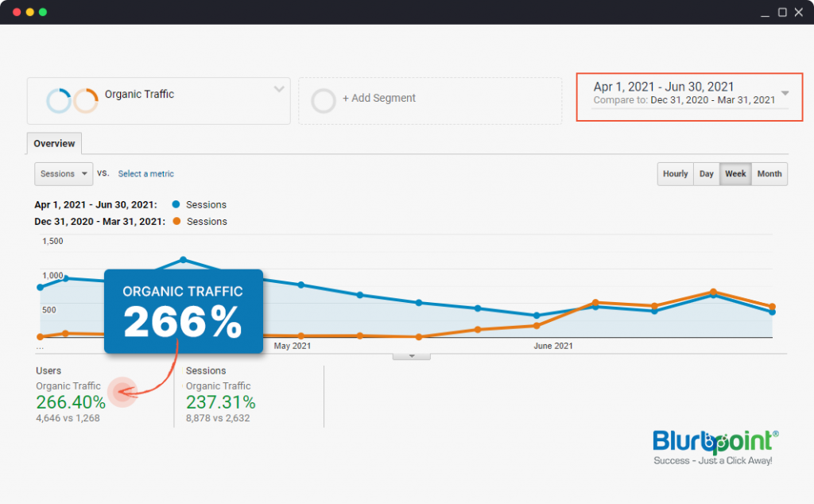Collapse the chart using bottom handle arrow
Viewport: 814px width, 504px height.
[x=412, y=356]
